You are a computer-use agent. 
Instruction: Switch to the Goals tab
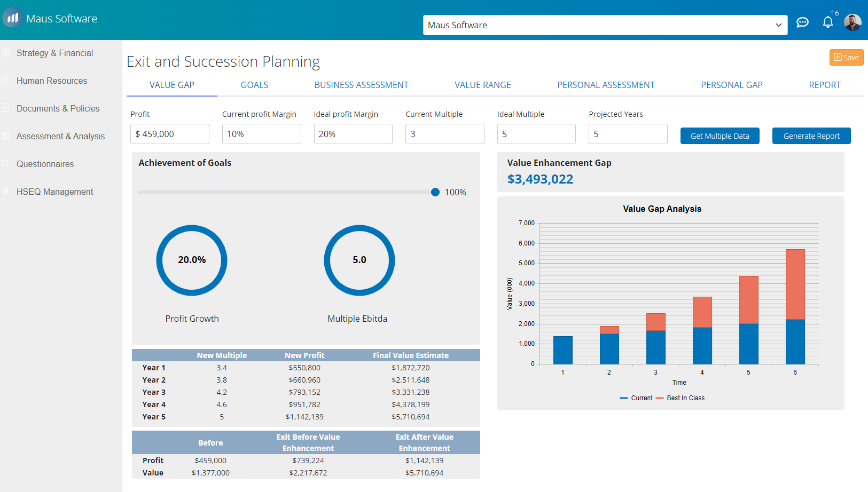tap(254, 85)
